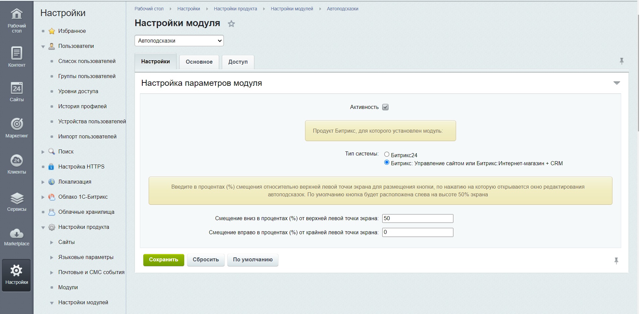Click the Смещение вниз input field
The height and width of the screenshot is (314, 644).
click(417, 218)
